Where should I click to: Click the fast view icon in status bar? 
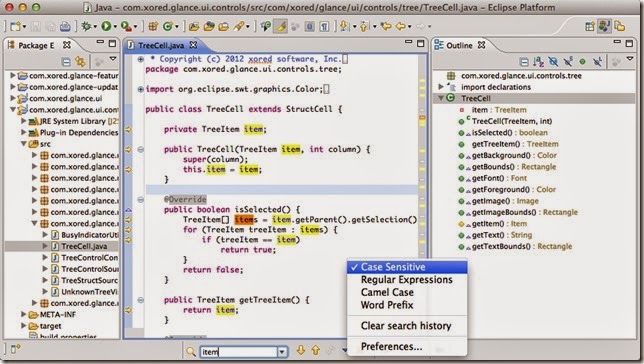[15, 350]
